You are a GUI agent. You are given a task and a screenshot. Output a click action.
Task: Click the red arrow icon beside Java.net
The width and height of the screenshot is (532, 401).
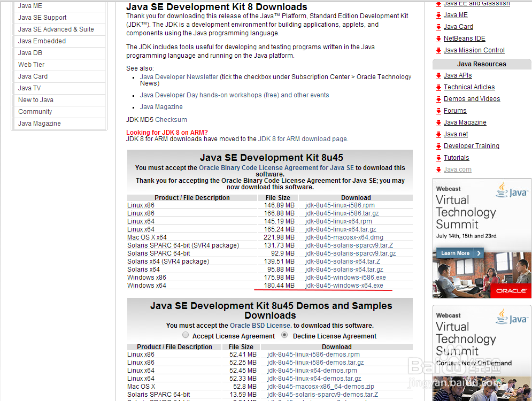(x=438, y=135)
